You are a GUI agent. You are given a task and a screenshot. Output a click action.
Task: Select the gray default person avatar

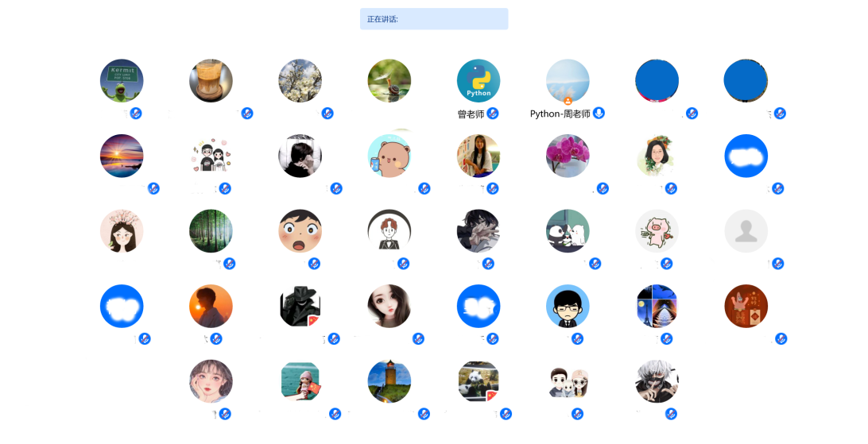coord(746,231)
